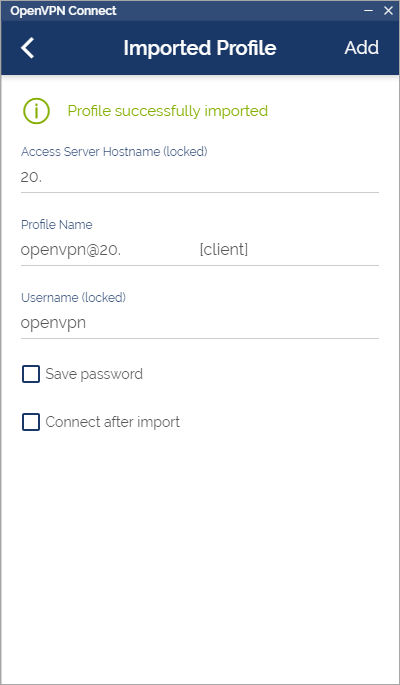Focus the Profile Name input field
The width and height of the screenshot is (400, 685).
click(x=200, y=250)
